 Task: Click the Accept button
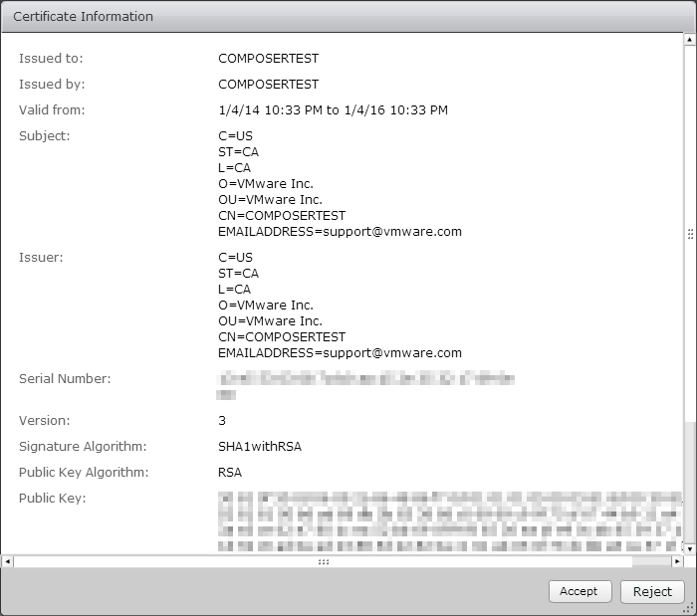point(579,591)
